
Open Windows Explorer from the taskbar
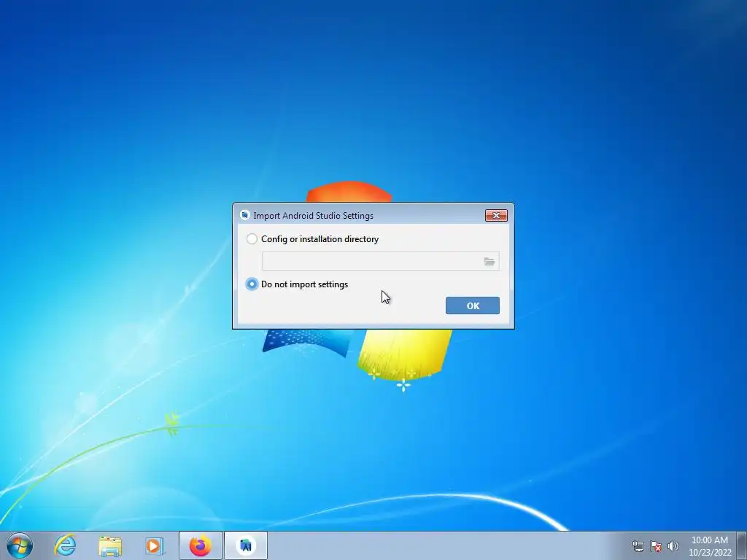(110, 545)
